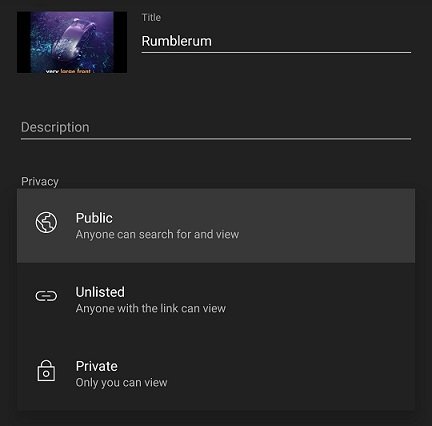This screenshot has width=432, height=426.
Task: Click the globe icon for Public
Action: click(46, 222)
